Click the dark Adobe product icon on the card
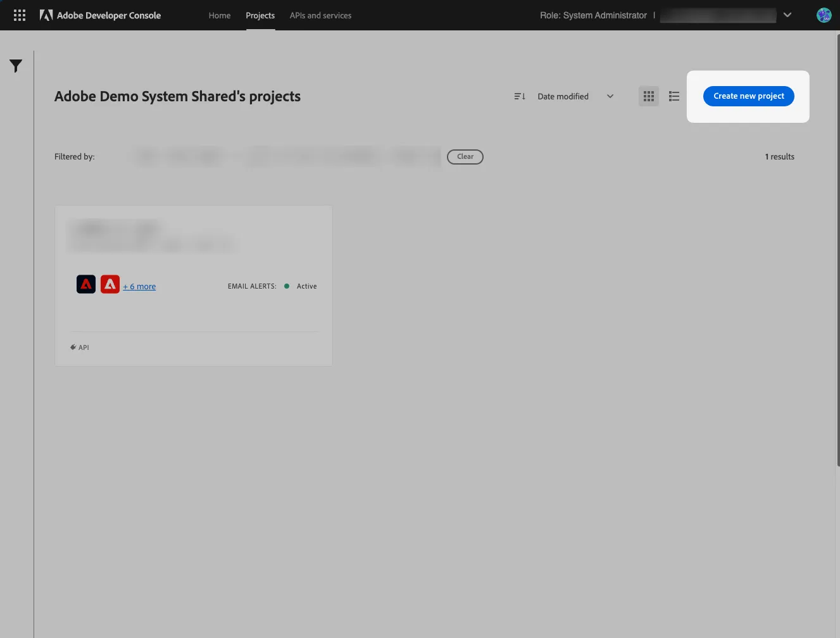 pos(86,285)
